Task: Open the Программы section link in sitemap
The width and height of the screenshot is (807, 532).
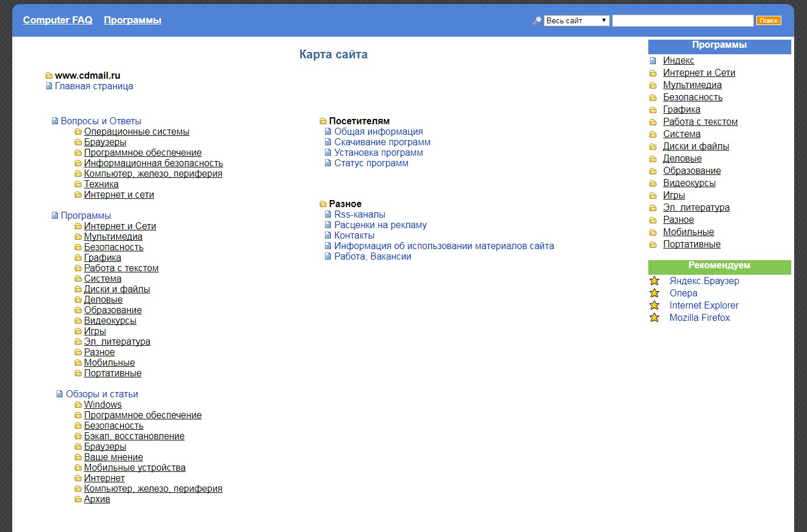Action: [86, 216]
